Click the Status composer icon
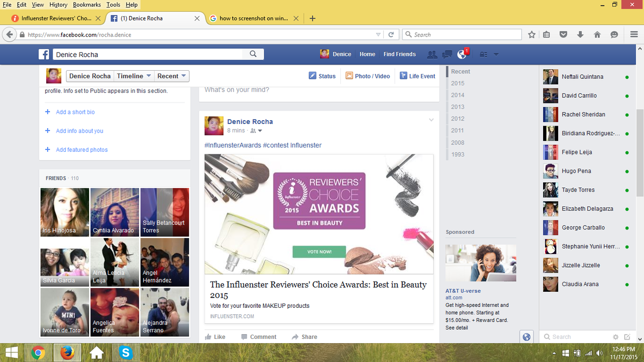 [x=312, y=76]
